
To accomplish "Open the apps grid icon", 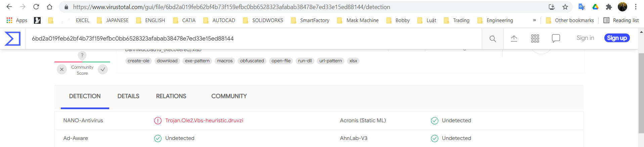I will [x=535, y=39].
